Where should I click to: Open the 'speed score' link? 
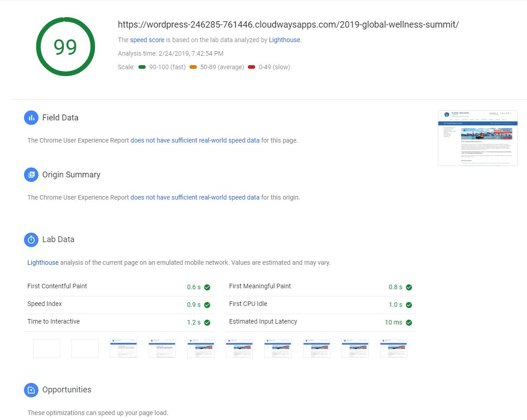pyautogui.click(x=147, y=40)
